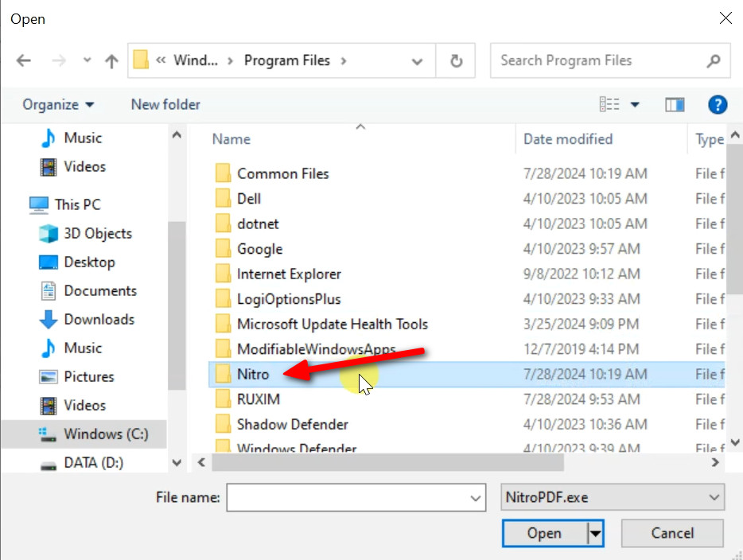Click the Downloads folder in sidebar
This screenshot has height=560, width=743.
99,319
